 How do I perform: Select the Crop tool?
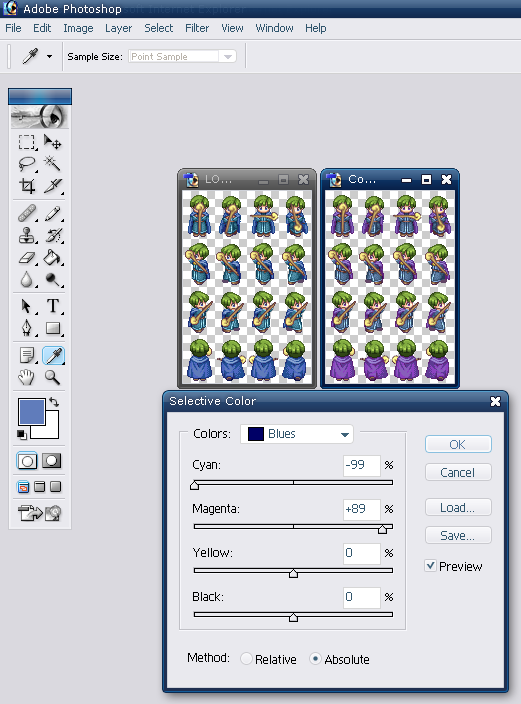point(27,185)
